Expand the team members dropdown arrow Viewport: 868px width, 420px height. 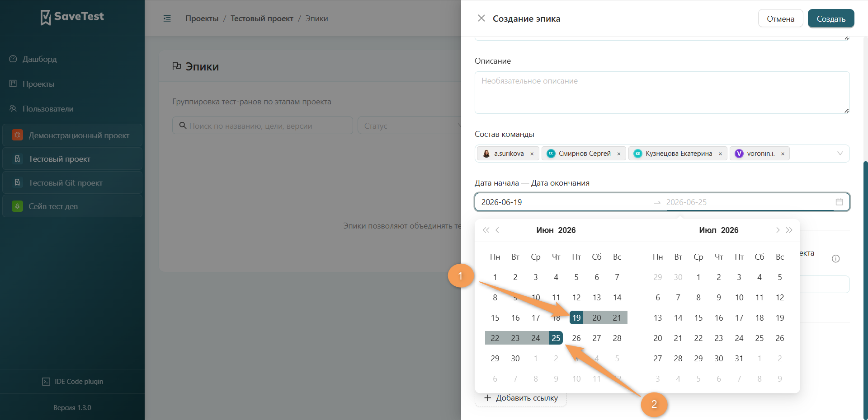click(840, 153)
